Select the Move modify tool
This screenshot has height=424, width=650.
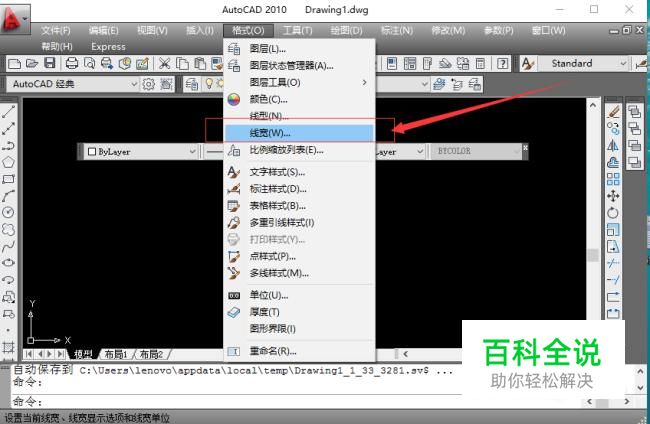click(613, 196)
